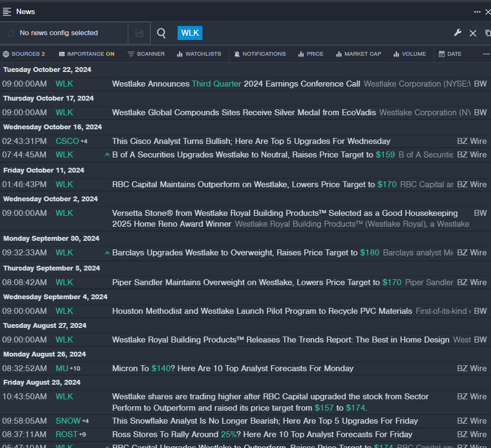
Task: Open the Sources filter dropdown
Action: pos(24,54)
